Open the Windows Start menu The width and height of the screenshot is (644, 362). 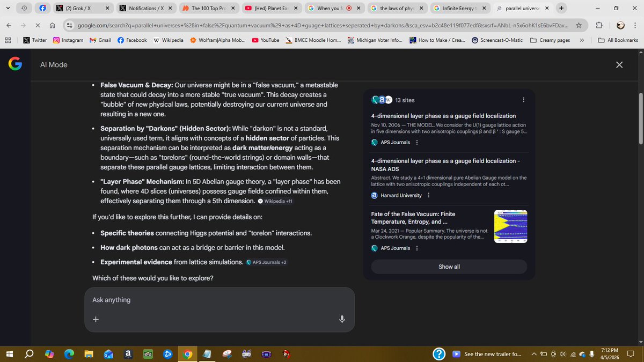point(10,353)
